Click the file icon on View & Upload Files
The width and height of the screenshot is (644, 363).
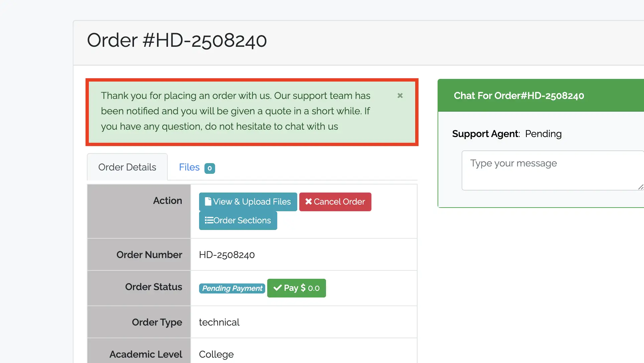(208, 202)
